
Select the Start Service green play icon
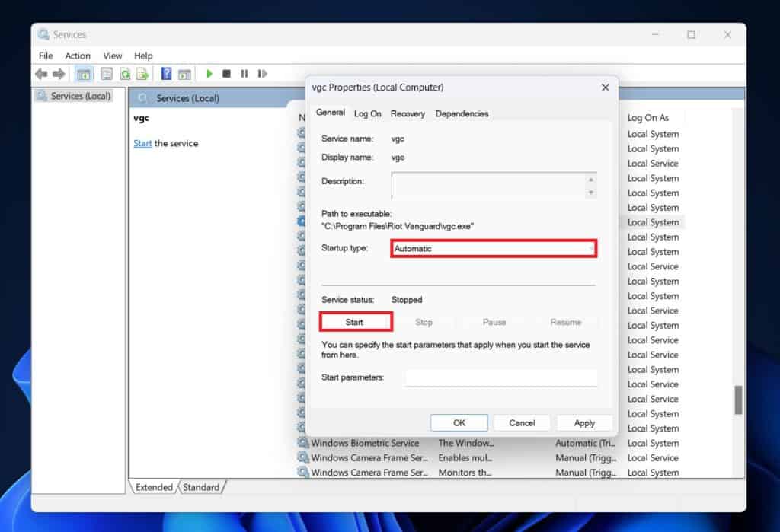click(x=209, y=74)
